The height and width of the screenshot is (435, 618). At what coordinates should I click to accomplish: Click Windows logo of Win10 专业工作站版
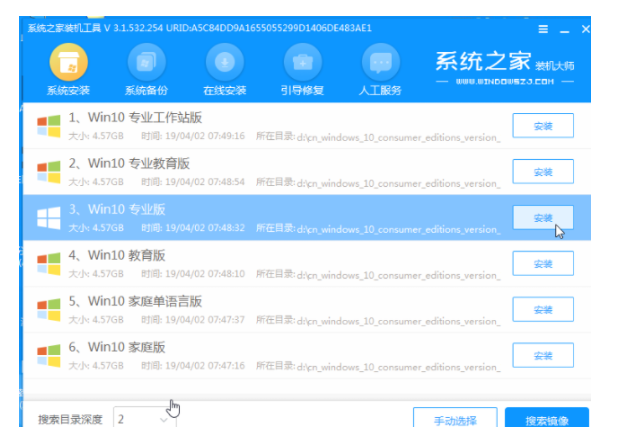click(x=49, y=126)
